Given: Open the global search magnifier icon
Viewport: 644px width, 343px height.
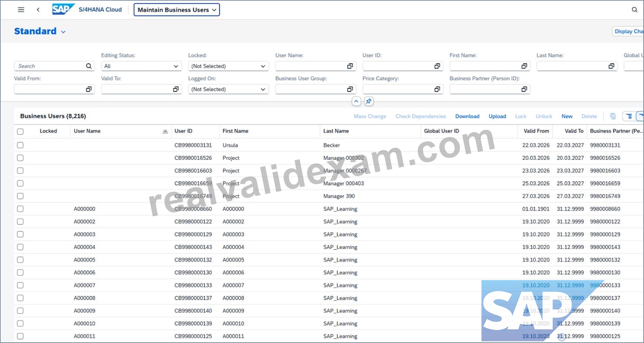Looking at the screenshot, I should 634,10.
